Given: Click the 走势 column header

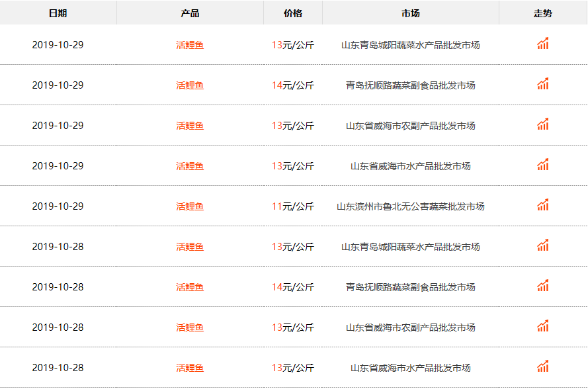Looking at the screenshot, I should (542, 13).
